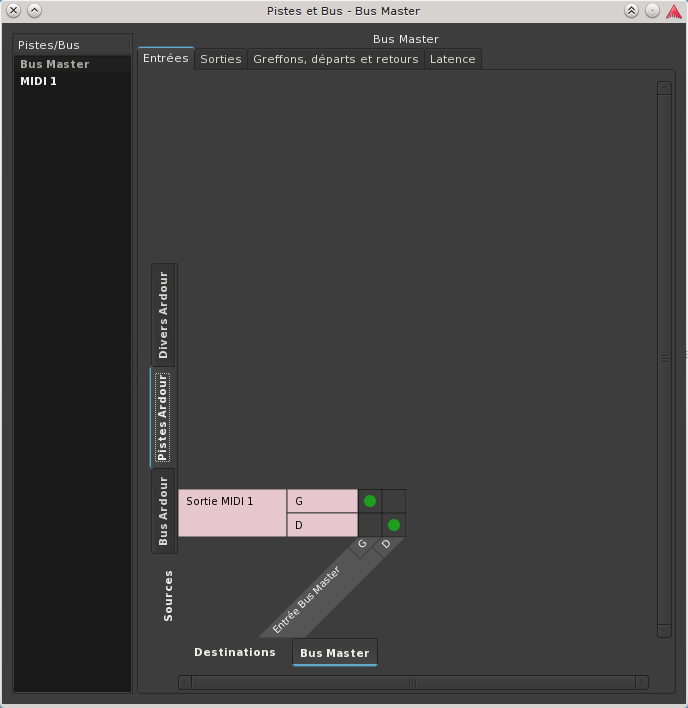688x708 pixels.
Task: Click the diagonal G column header
Action: 363,545
